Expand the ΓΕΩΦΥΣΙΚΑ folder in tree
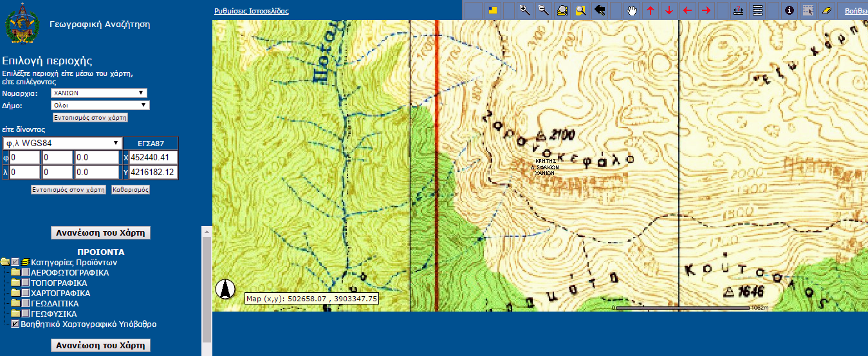Image resolution: width=868 pixels, height=356 pixels. point(15,314)
